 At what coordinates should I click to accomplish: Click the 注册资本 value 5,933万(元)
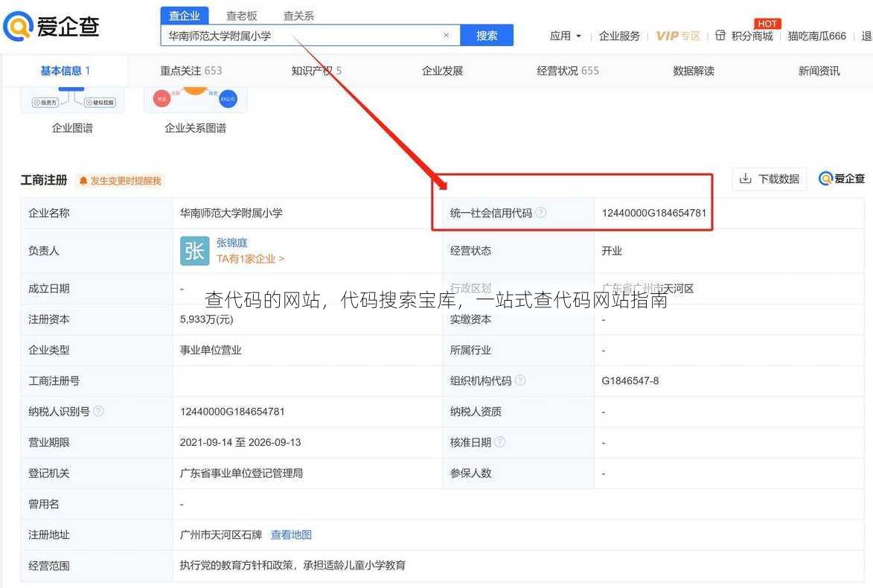point(207,319)
